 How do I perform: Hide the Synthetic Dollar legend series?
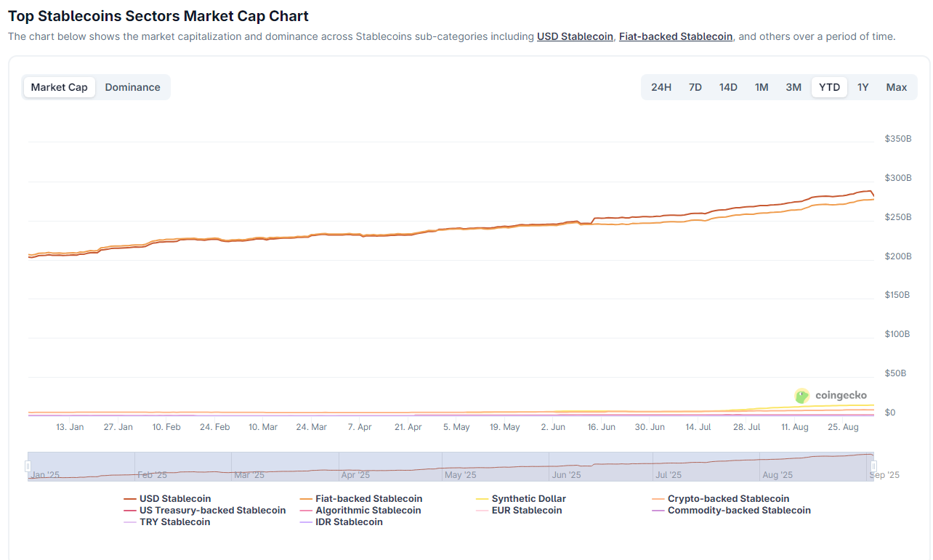(528, 499)
